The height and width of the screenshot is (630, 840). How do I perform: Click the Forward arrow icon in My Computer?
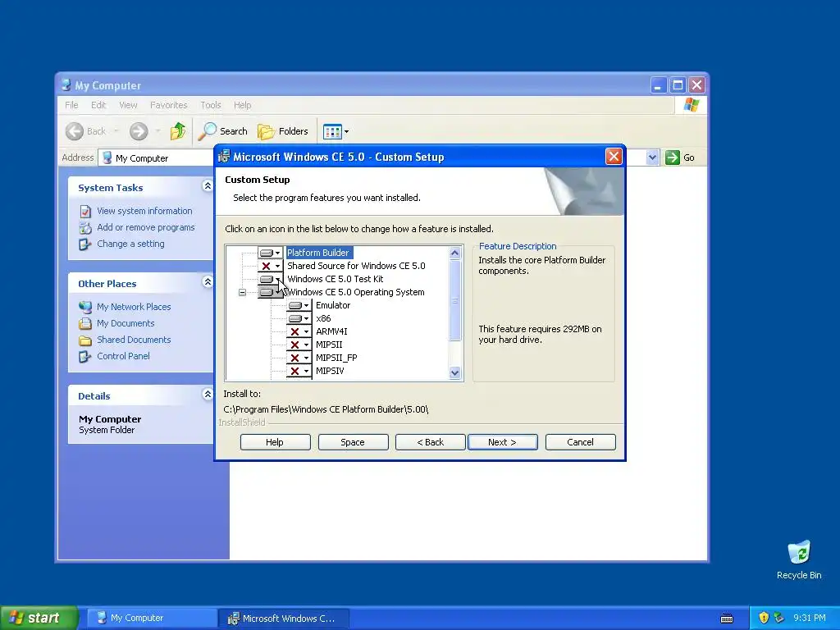pyautogui.click(x=138, y=131)
